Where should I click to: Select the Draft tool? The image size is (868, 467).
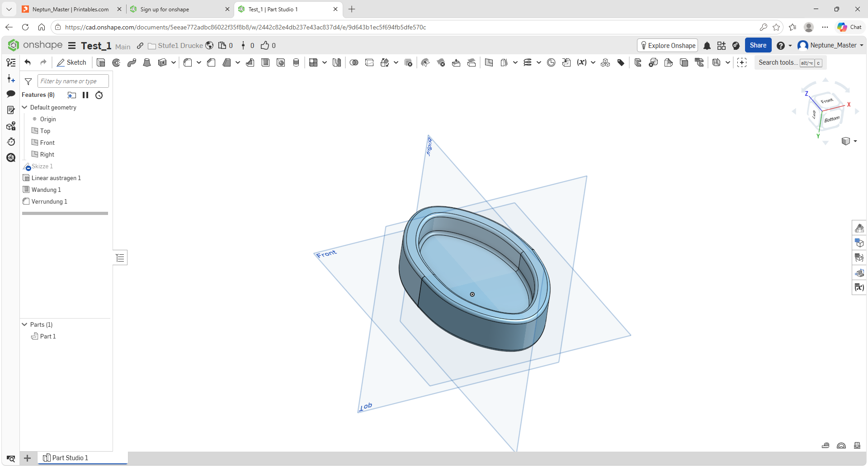226,62
